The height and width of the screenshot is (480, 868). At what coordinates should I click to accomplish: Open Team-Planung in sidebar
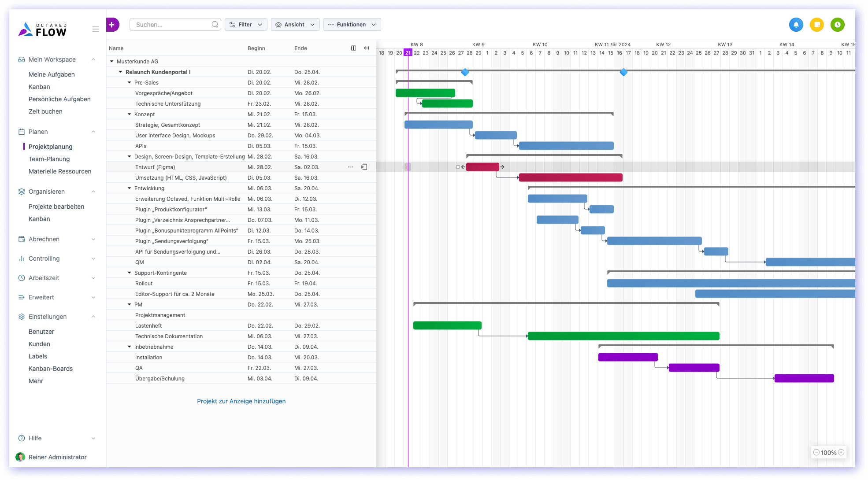click(x=49, y=159)
